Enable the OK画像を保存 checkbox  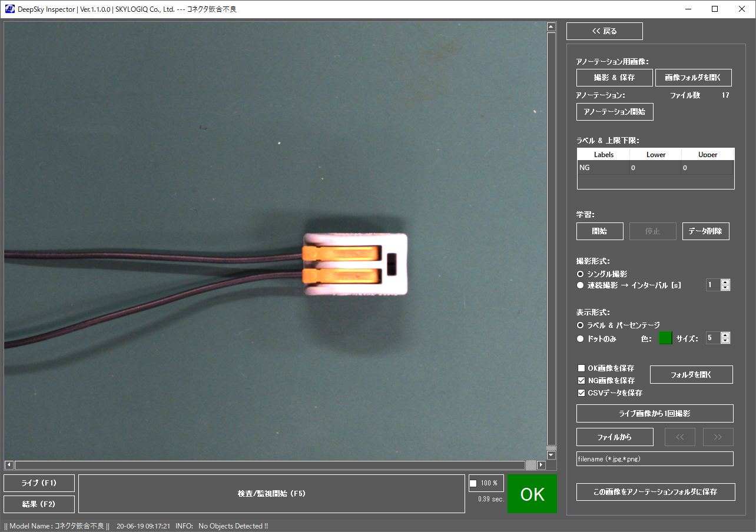[x=581, y=368]
